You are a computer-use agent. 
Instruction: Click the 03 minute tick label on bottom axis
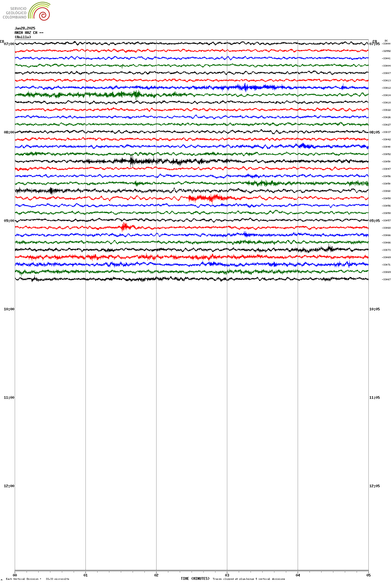pyautogui.click(x=227, y=575)
